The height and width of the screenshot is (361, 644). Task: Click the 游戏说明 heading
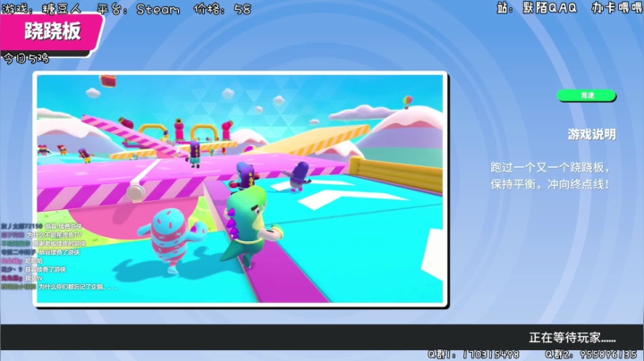592,134
